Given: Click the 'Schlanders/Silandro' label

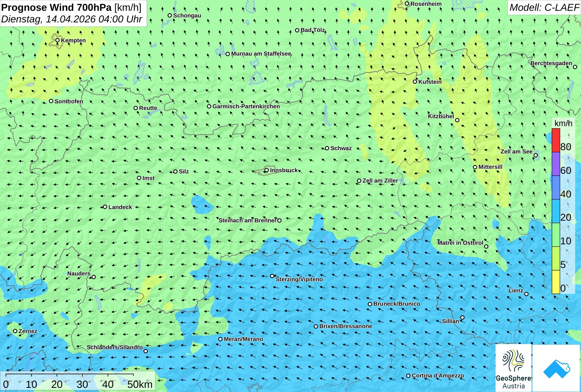Looking at the screenshot, I should click(x=115, y=347).
